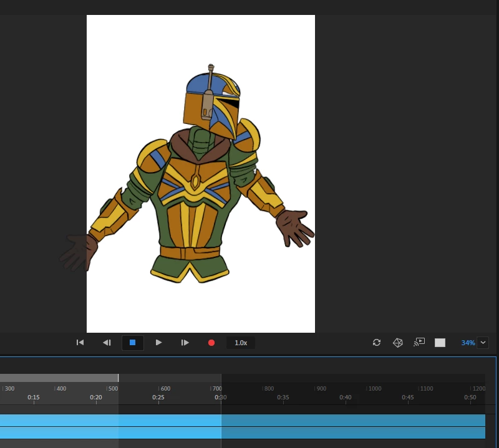This screenshot has height=448, width=499.
Task: Click the refresh scene icon
Action: click(377, 343)
